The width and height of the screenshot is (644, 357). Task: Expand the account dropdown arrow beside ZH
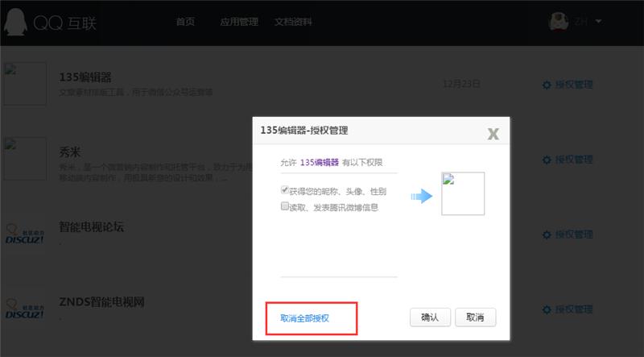pos(598,22)
